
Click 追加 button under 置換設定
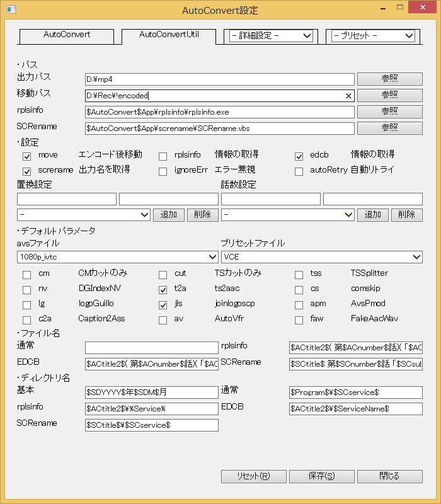168,215
